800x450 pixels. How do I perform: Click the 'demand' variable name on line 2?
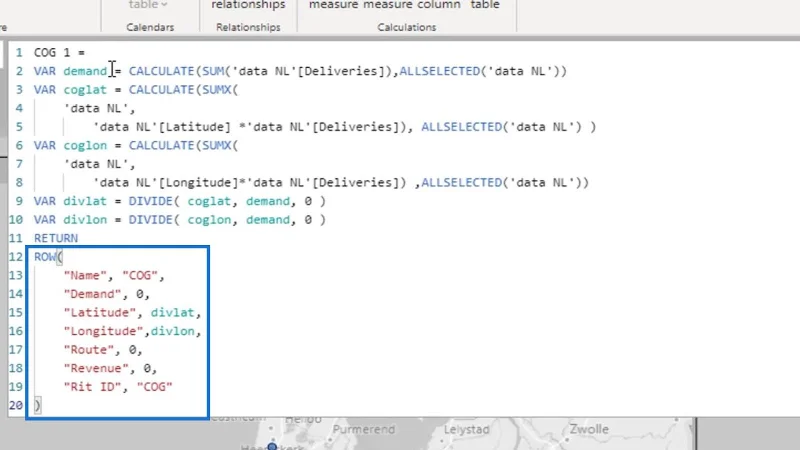tap(85, 71)
